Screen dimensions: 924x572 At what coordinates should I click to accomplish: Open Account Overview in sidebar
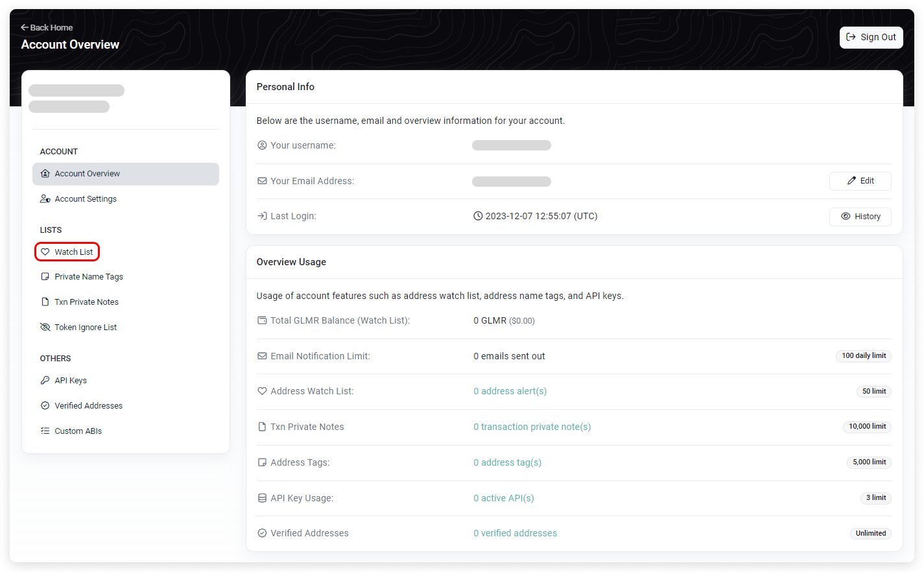pos(126,174)
